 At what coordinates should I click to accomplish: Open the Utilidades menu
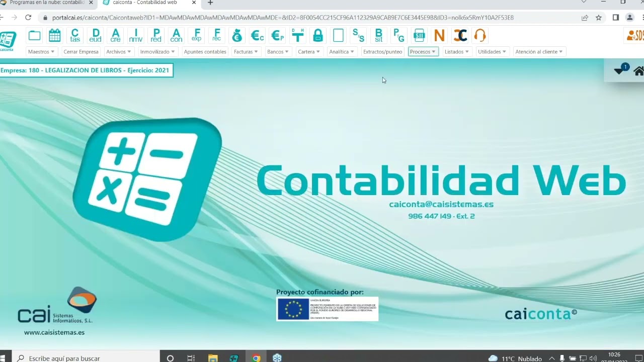(492, 52)
